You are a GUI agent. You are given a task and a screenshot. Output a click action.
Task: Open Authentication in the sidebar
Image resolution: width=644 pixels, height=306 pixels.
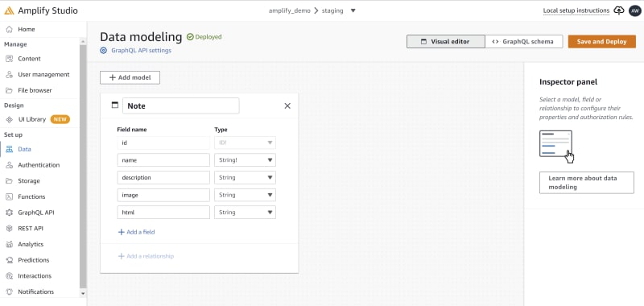39,165
